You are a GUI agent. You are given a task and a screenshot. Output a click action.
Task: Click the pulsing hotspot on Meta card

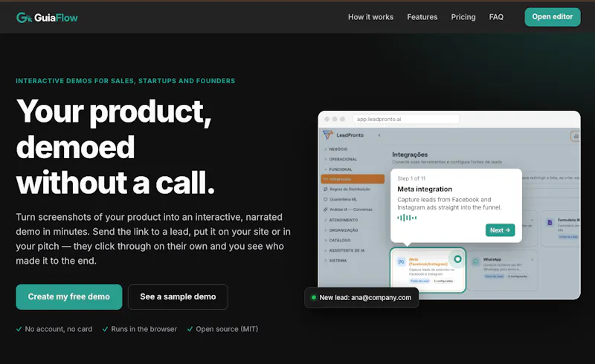[x=457, y=259]
